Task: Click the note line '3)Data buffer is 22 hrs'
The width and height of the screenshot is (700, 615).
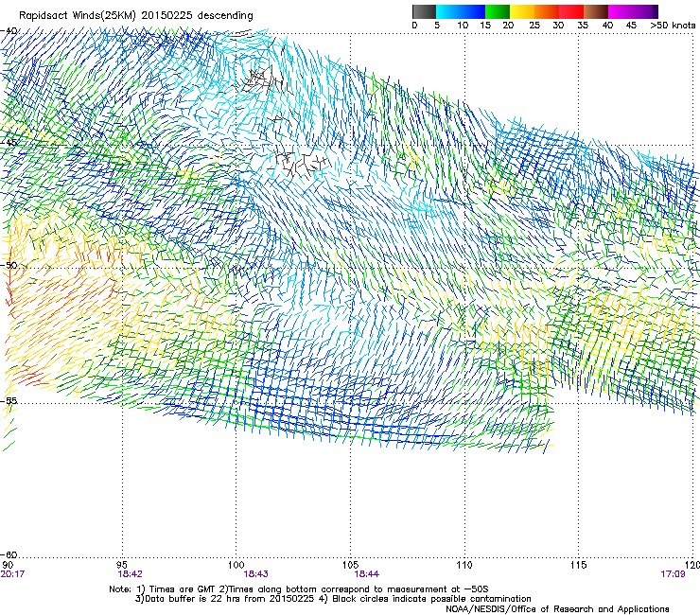Action: click(x=333, y=599)
